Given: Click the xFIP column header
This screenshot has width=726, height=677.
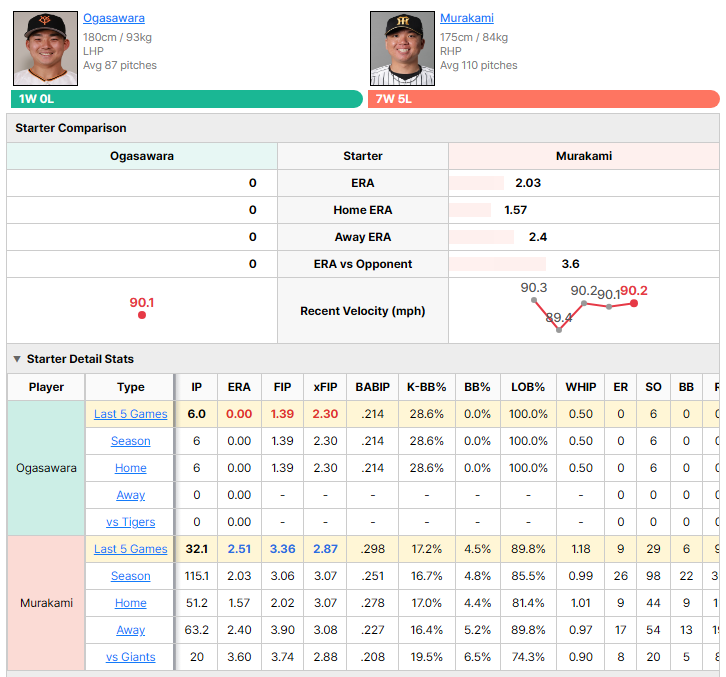Looking at the screenshot, I should 325,387.
